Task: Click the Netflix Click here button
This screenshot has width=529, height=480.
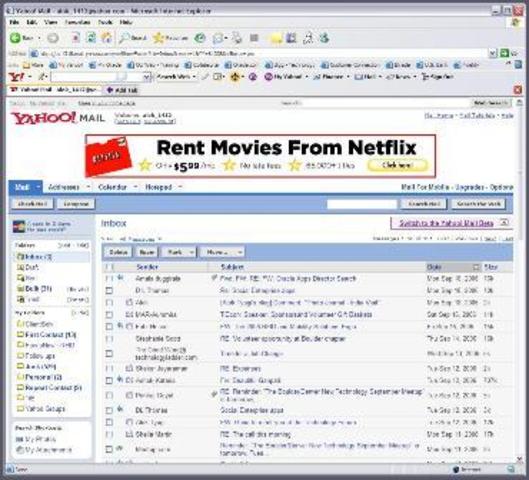Action: (x=397, y=165)
